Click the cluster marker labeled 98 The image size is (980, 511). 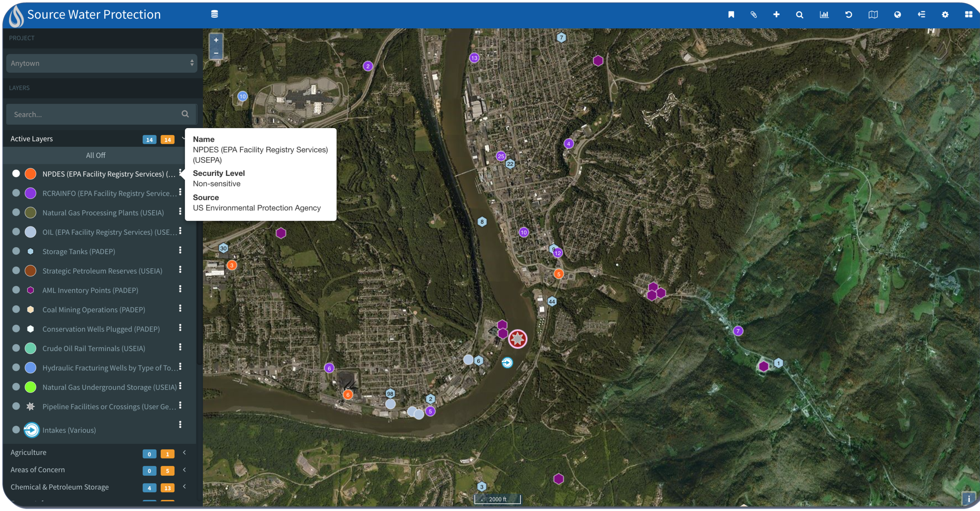pyautogui.click(x=390, y=394)
